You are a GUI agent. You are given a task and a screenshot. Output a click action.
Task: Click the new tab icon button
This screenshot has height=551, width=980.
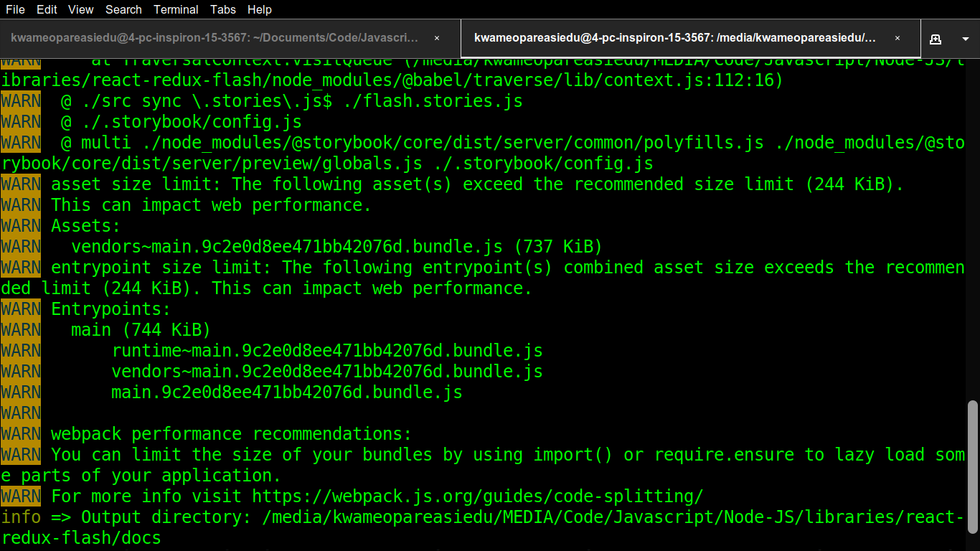pyautogui.click(x=935, y=39)
